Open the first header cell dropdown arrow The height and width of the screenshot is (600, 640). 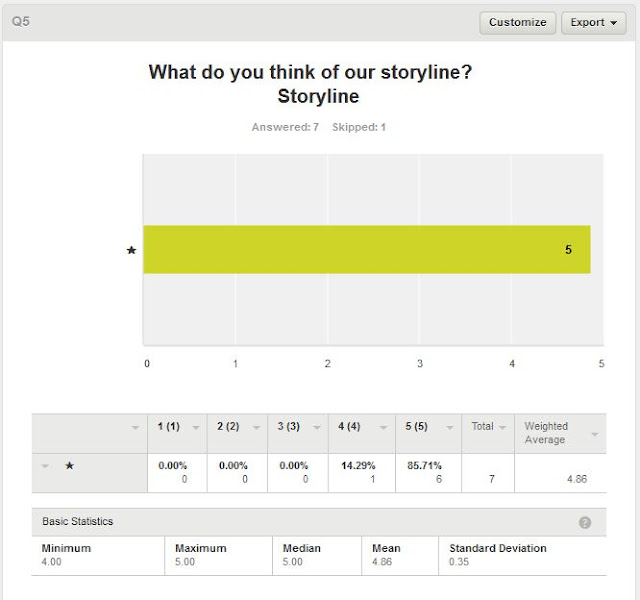tap(135, 427)
